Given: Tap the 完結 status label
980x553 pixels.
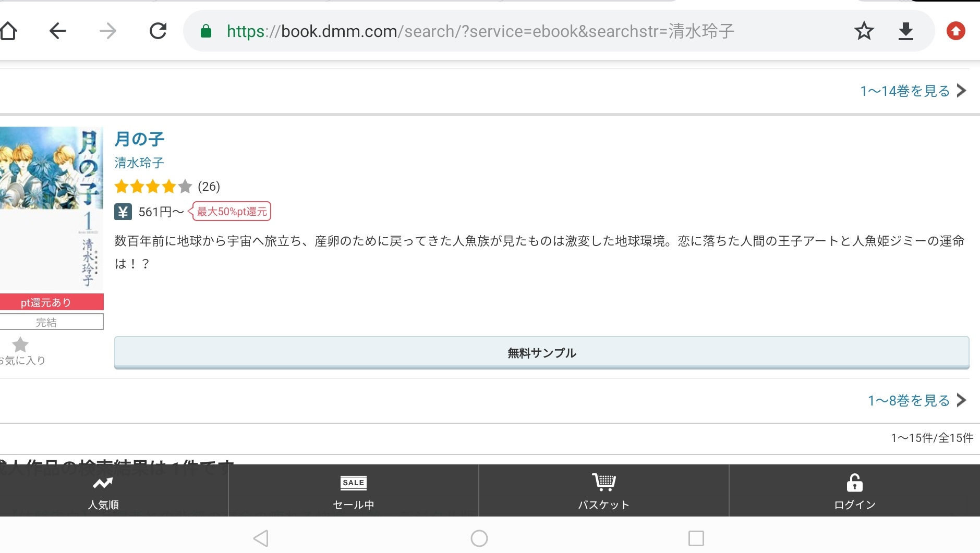Looking at the screenshot, I should 52,322.
